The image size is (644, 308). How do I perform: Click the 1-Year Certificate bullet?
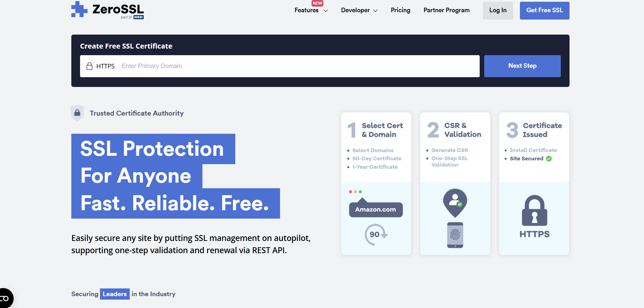tap(375, 167)
